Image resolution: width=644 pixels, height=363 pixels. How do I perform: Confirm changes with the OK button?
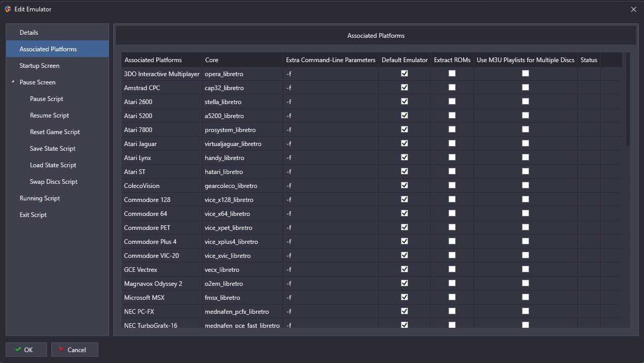pos(26,350)
